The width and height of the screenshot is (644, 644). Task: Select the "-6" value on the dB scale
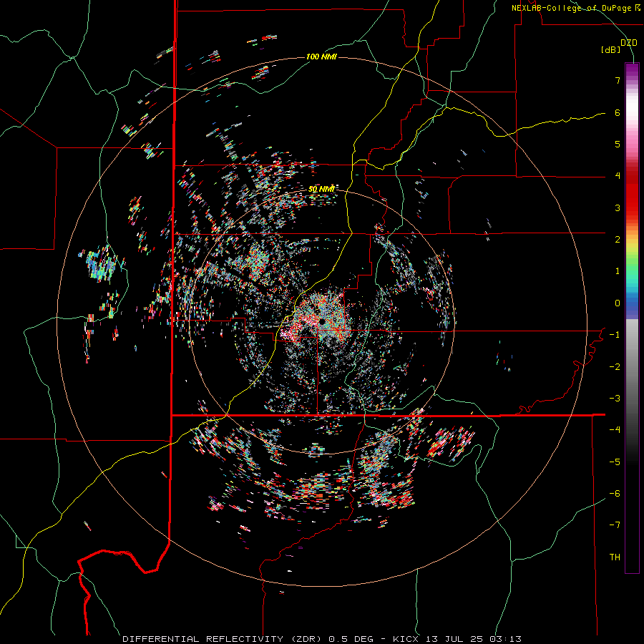pyautogui.click(x=615, y=494)
